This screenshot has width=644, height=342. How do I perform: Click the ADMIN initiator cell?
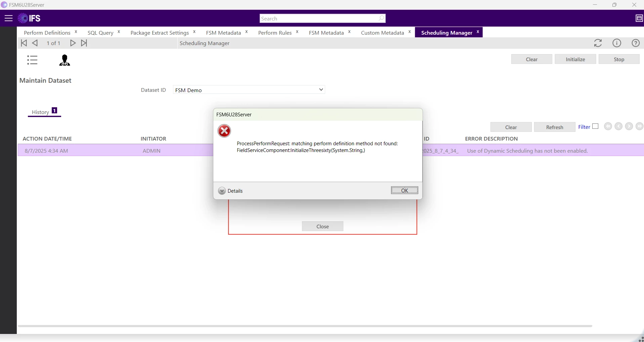click(x=152, y=151)
